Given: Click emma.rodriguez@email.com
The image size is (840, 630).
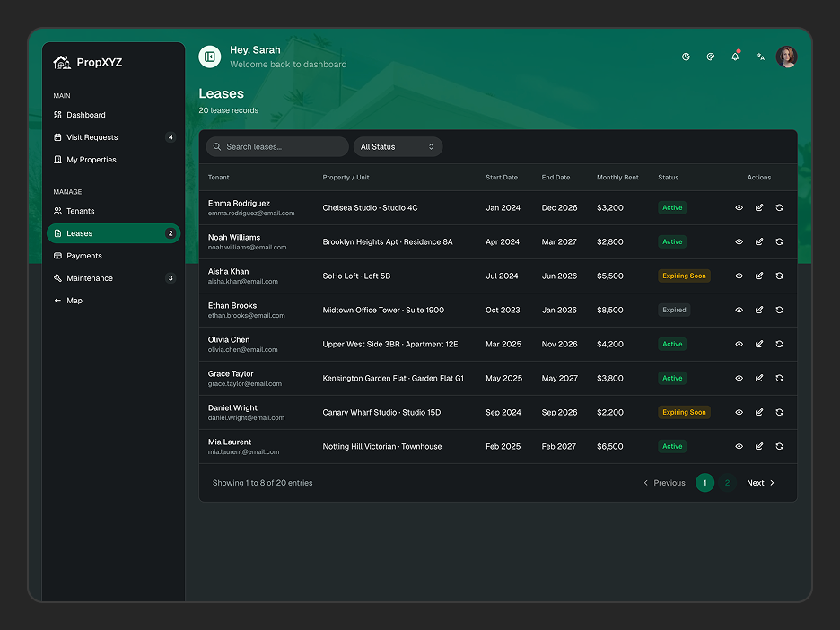Looking at the screenshot, I should click(x=251, y=214).
